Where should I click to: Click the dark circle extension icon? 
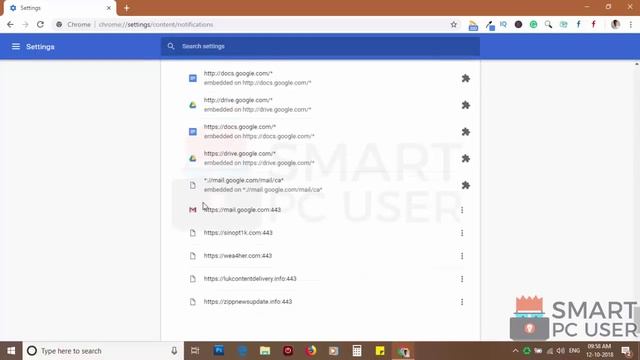point(518,24)
